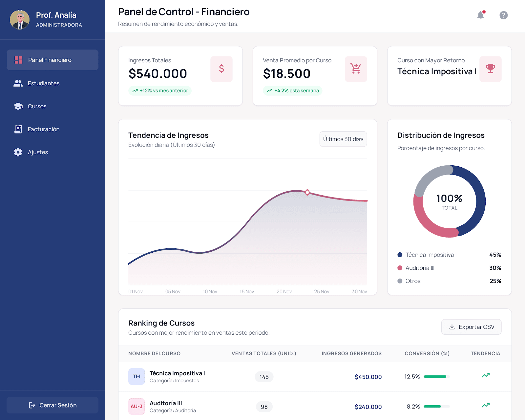Click the CONVERSIÓN (%) column header
This screenshot has width=525, height=420.
coord(427,353)
